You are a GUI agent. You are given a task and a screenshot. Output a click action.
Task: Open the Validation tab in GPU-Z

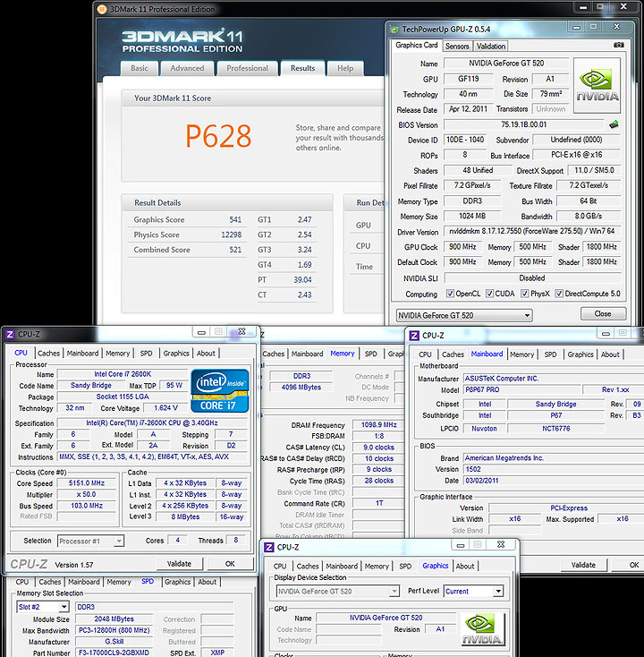click(x=491, y=46)
